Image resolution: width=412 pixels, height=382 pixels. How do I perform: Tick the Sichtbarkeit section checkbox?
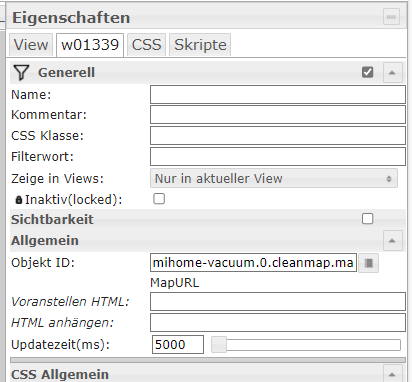click(x=367, y=219)
